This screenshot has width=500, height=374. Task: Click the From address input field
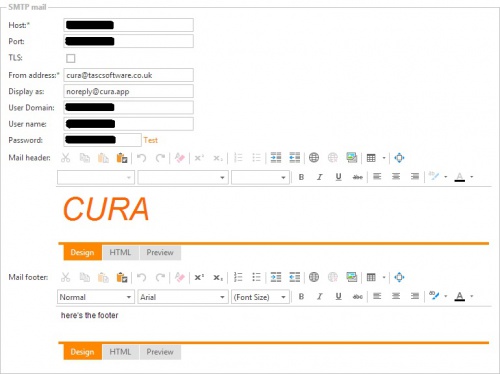coord(128,75)
